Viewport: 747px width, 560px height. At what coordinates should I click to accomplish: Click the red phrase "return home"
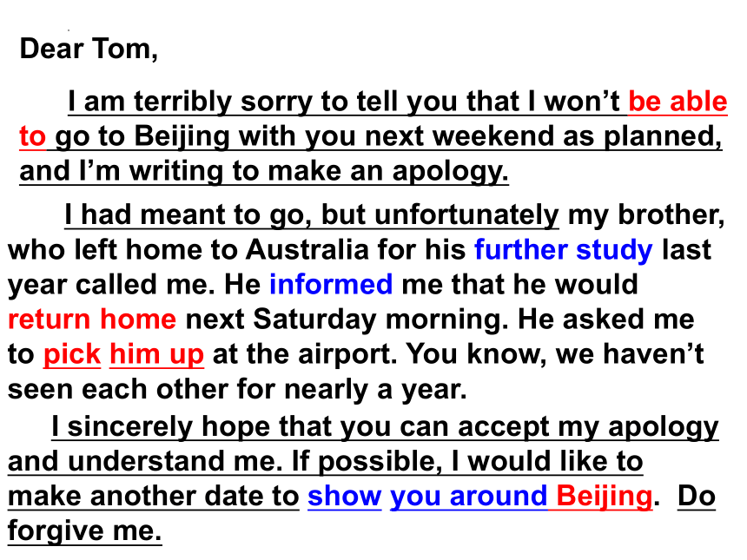pos(92,319)
